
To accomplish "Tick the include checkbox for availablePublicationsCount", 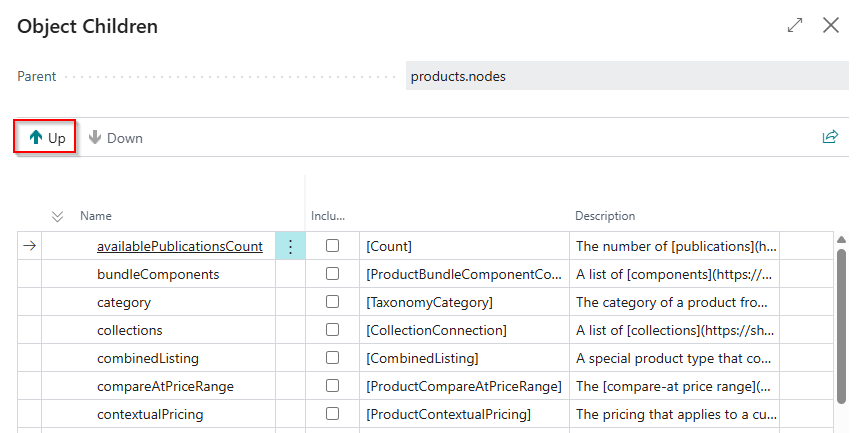I will tap(333, 246).
